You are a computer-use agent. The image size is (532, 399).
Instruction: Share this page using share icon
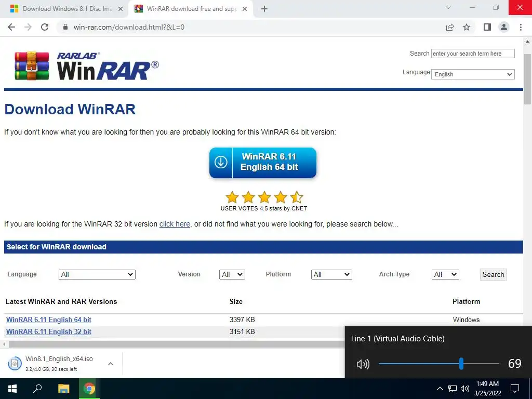point(450,27)
